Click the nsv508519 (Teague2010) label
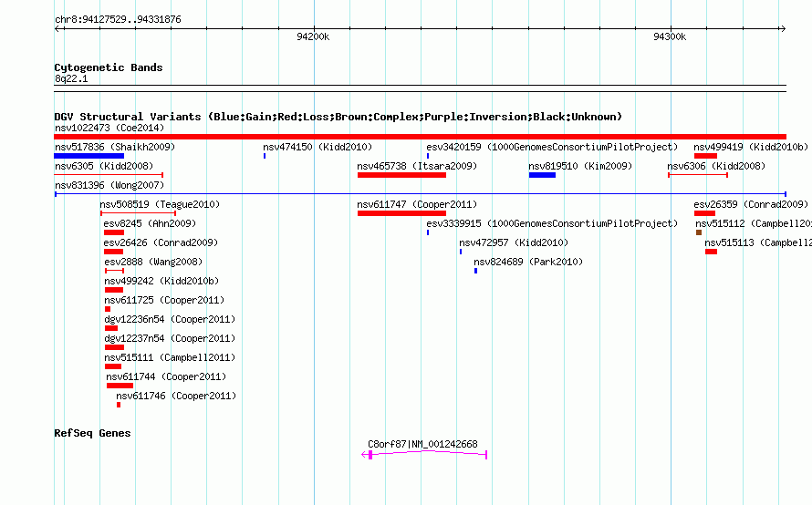Image resolution: width=812 pixels, height=505 pixels. coord(160,204)
